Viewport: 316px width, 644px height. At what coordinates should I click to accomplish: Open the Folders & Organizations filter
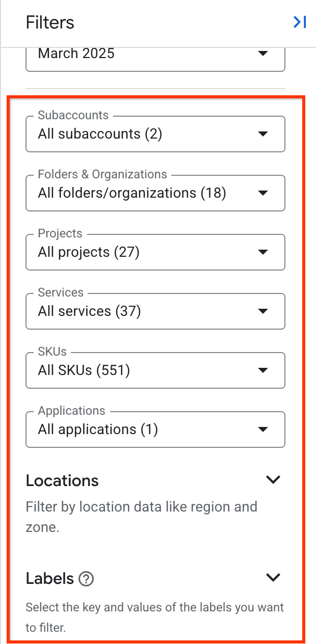[x=155, y=193]
